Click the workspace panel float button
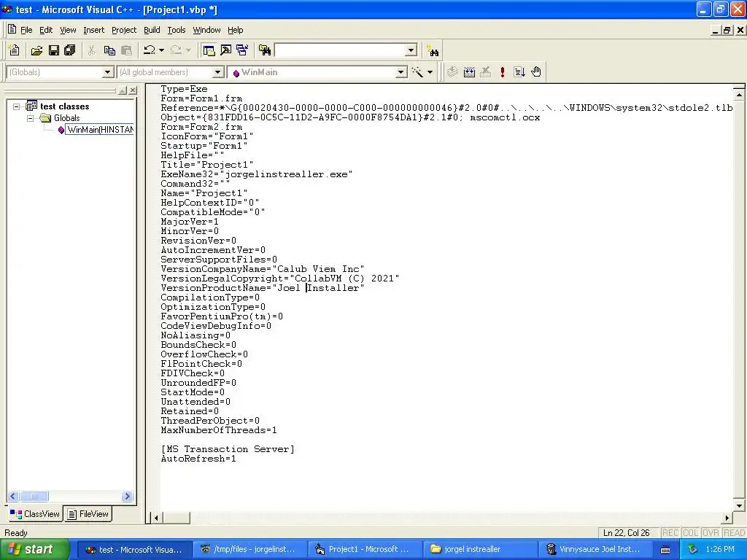The height and width of the screenshot is (560, 747). pos(123,90)
